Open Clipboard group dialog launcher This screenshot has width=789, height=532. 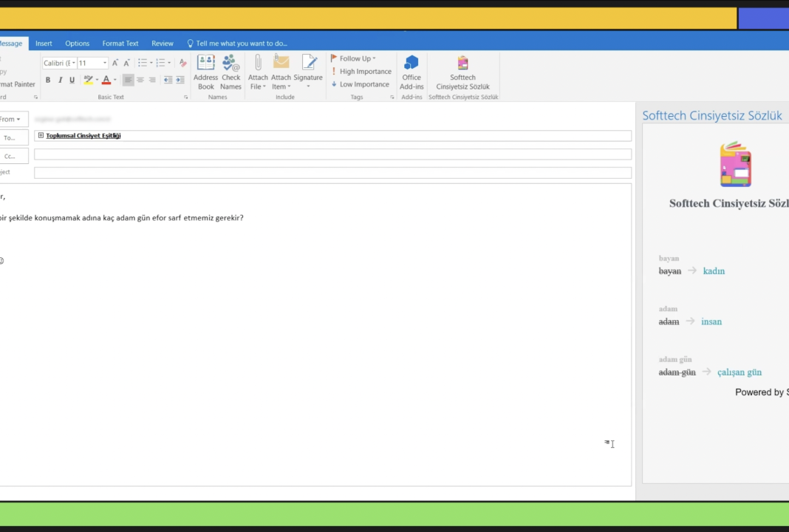(35, 97)
